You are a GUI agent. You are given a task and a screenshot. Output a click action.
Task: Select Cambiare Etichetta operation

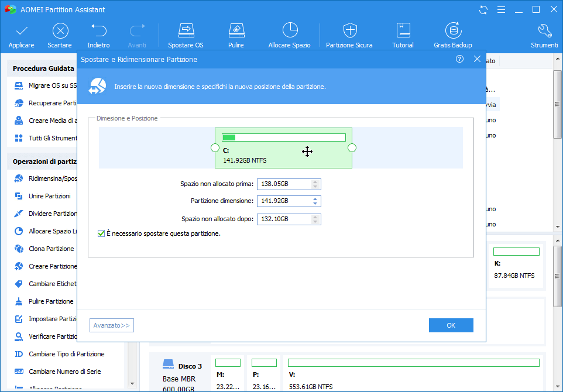(x=45, y=284)
